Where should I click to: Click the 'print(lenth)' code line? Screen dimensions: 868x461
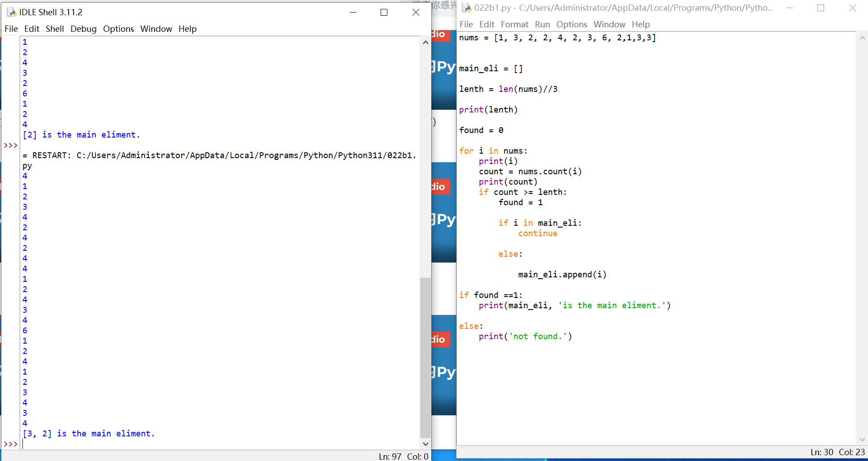tap(488, 110)
